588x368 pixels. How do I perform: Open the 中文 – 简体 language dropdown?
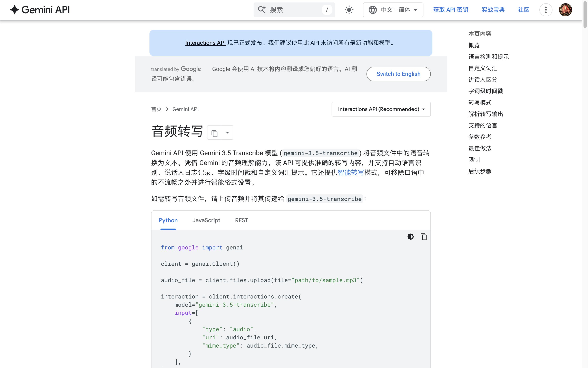point(393,10)
